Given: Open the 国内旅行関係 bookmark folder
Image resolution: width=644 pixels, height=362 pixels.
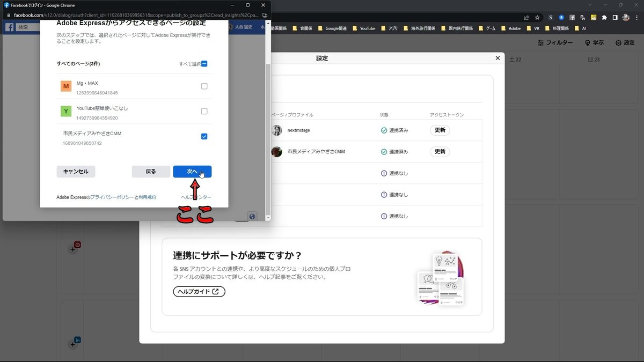Looking at the screenshot, I should pyautogui.click(x=458, y=28).
